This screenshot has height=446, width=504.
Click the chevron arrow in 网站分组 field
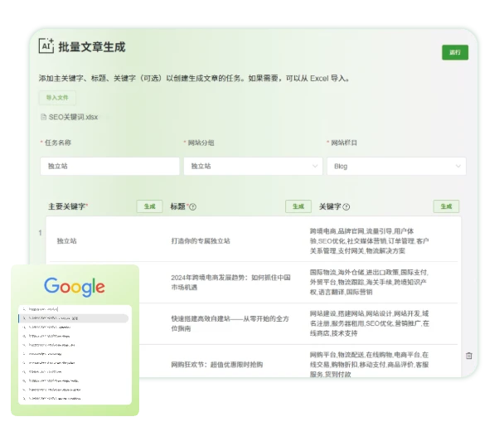(315, 167)
